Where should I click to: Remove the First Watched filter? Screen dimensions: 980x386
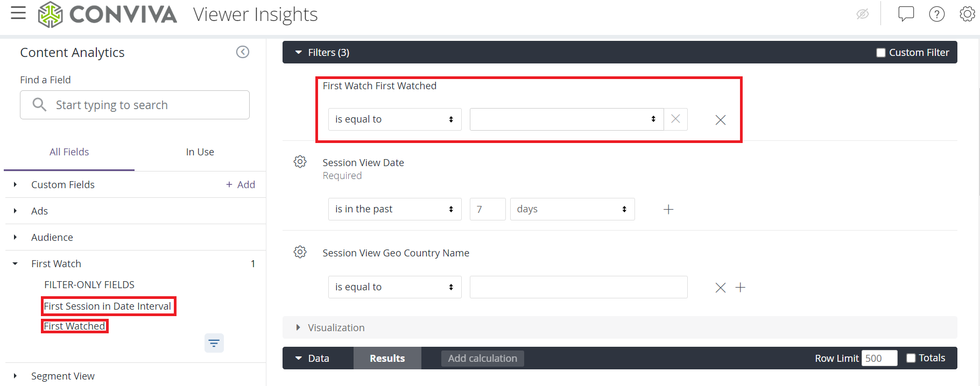[721, 120]
